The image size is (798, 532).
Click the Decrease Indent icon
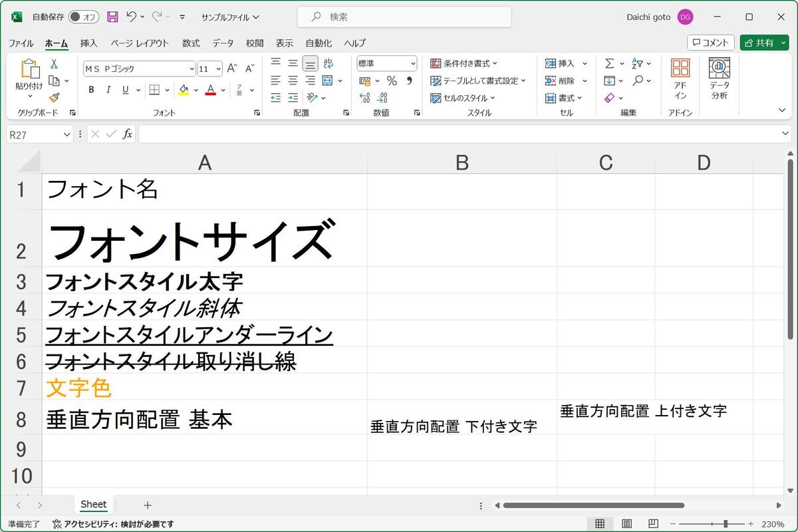[x=276, y=98]
